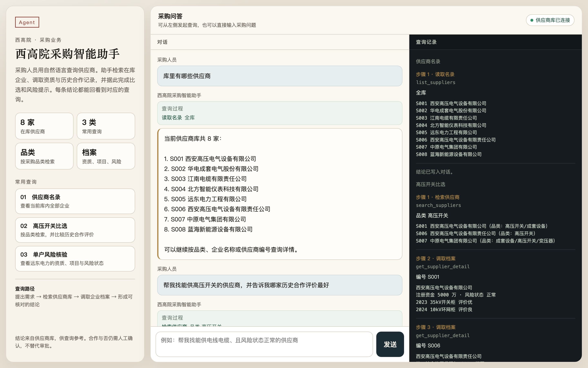Click the 8 家 在库供应商 stat card
Image resolution: width=588 pixels, height=368 pixels.
click(44, 126)
